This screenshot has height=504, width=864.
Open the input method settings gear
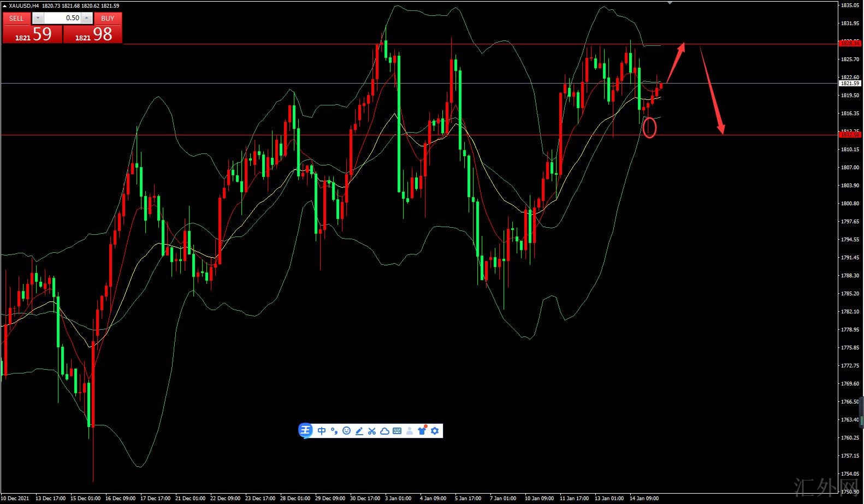point(435,431)
